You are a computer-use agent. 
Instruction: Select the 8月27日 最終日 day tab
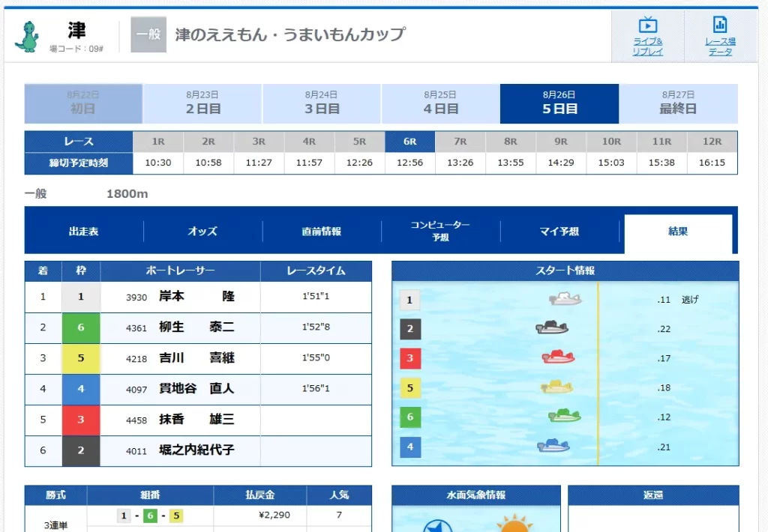pyautogui.click(x=680, y=103)
